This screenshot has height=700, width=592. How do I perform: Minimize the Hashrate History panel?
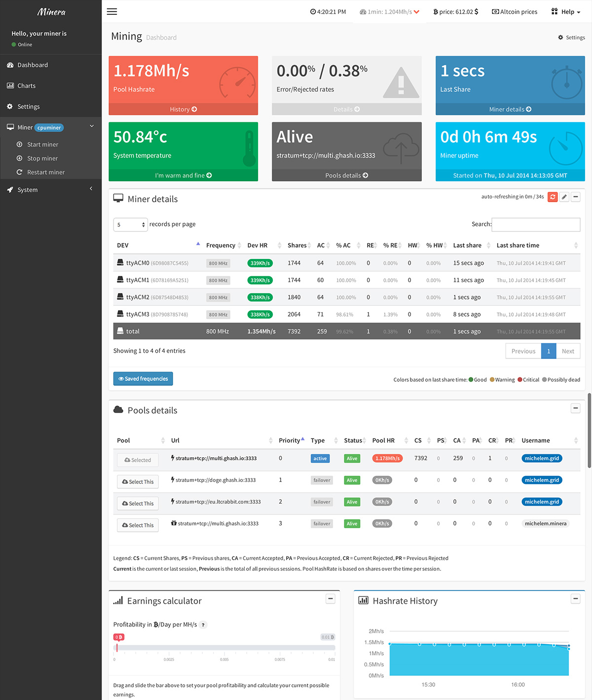pyautogui.click(x=576, y=598)
